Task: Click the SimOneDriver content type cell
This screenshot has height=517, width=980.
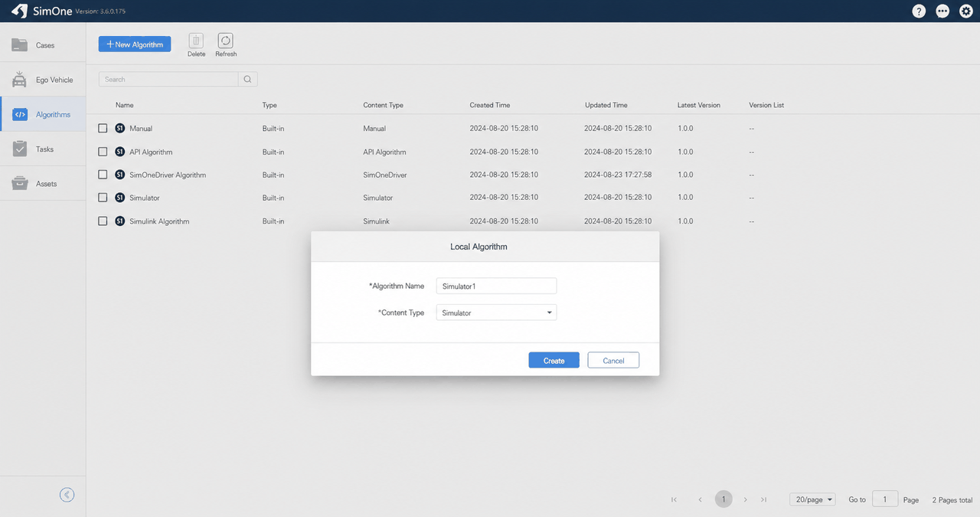Action: coord(384,175)
